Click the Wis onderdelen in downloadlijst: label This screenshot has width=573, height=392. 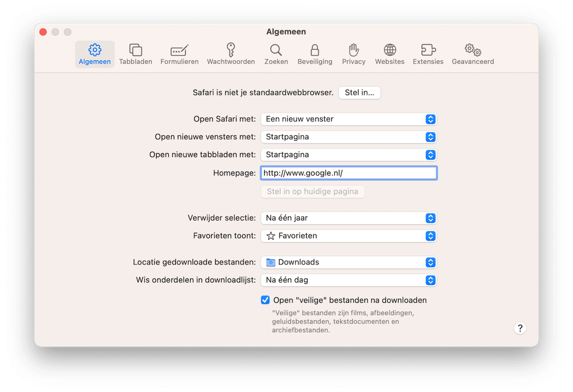pyautogui.click(x=196, y=280)
